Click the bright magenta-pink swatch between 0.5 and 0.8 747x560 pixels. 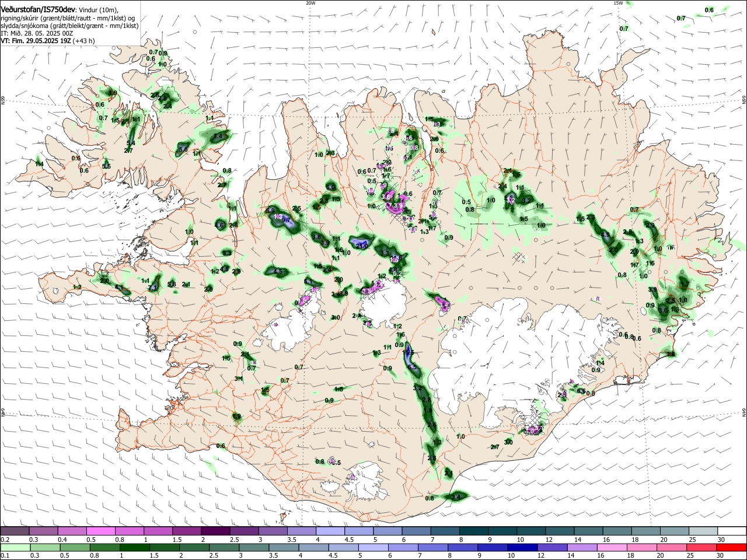coord(100,531)
